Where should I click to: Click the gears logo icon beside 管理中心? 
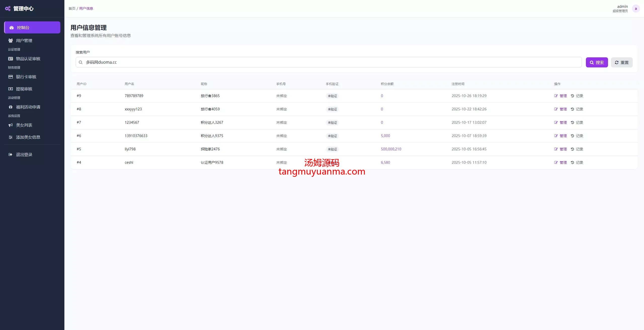click(x=8, y=9)
